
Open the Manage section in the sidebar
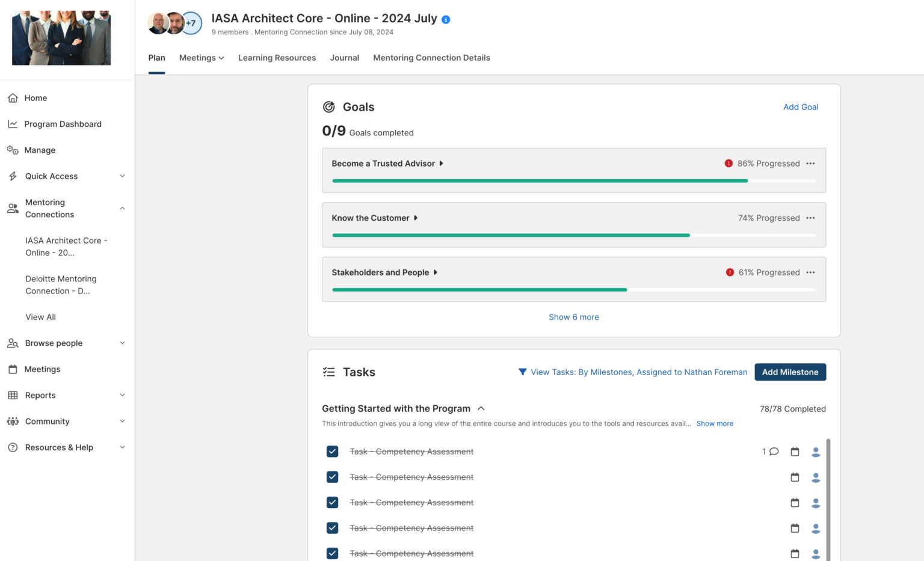pyautogui.click(x=38, y=150)
